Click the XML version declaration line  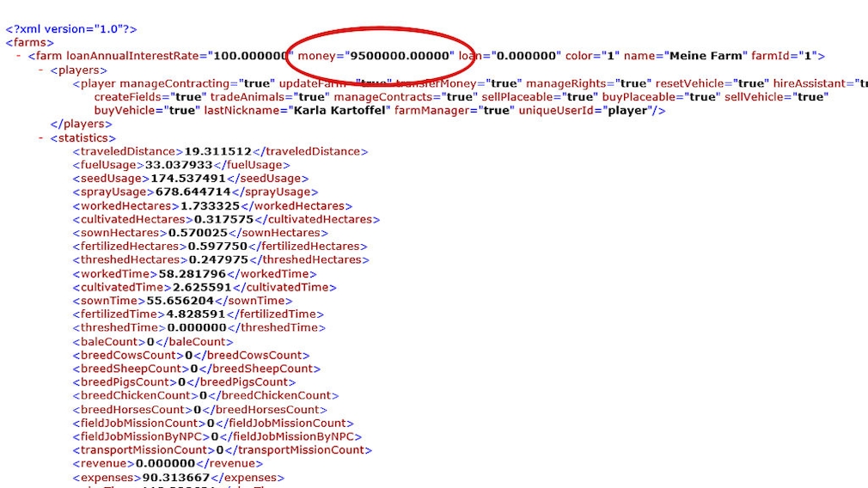71,29
